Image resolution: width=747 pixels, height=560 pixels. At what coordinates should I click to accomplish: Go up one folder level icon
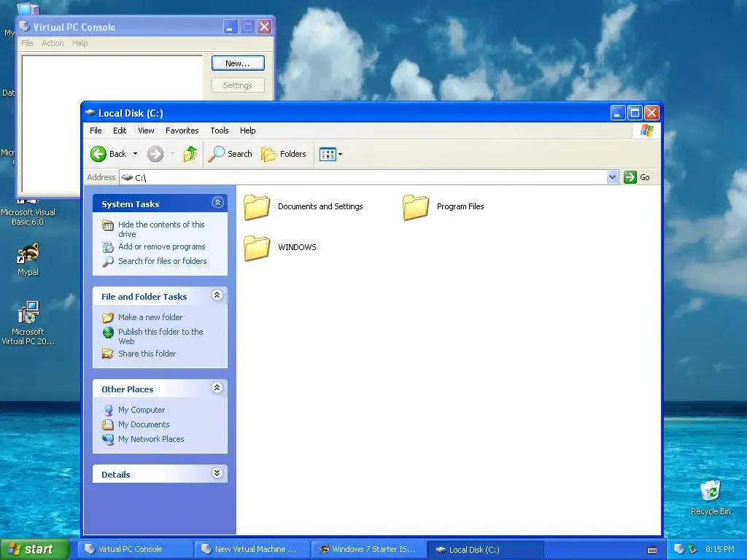point(190,154)
